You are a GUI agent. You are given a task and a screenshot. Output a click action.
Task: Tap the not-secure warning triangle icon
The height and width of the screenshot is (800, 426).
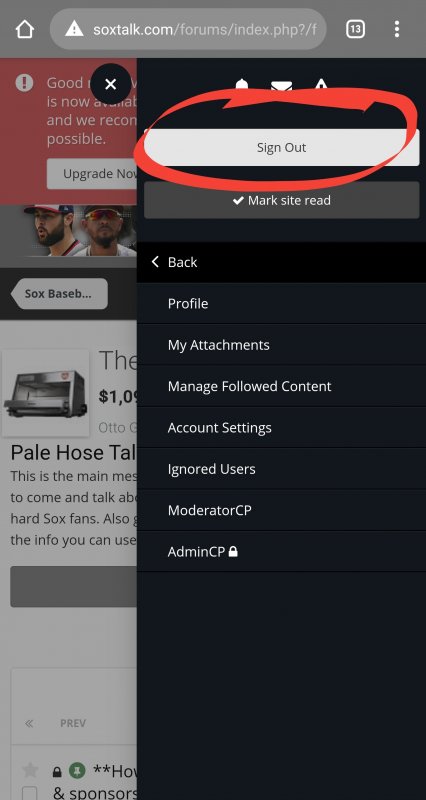click(x=74, y=29)
